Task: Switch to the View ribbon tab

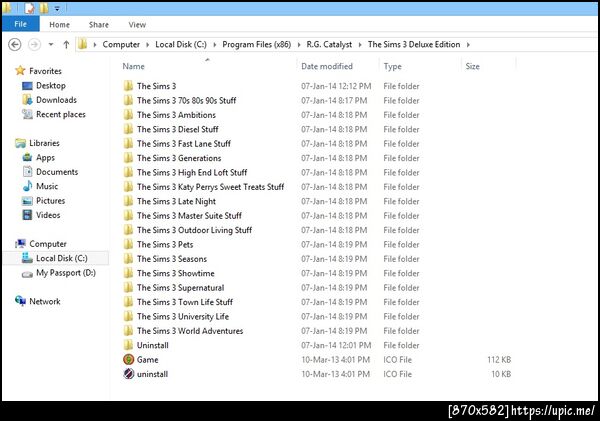Action: pyautogui.click(x=137, y=25)
